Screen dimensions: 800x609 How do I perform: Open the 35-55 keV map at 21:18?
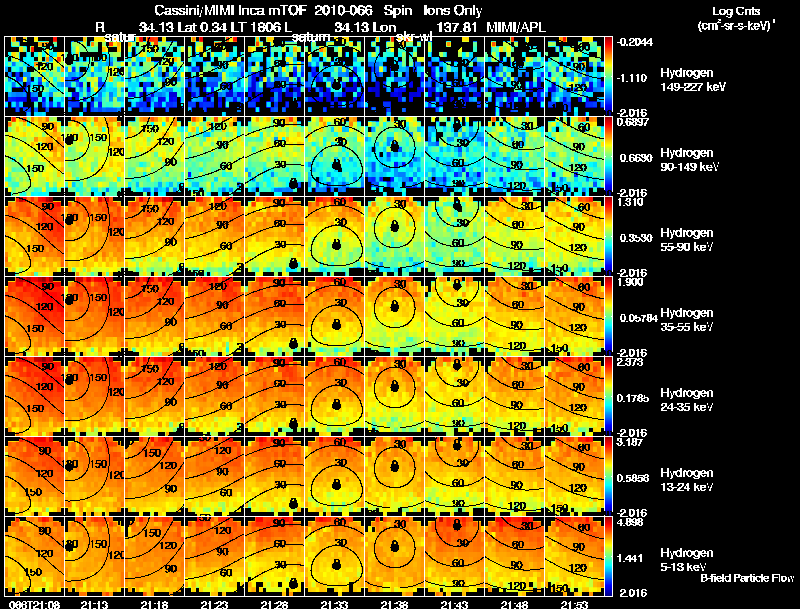155,316
